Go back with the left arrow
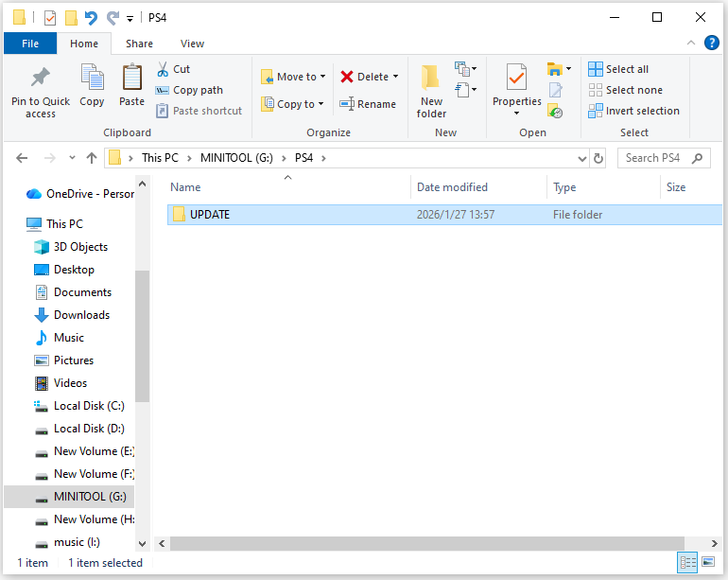 coord(22,158)
